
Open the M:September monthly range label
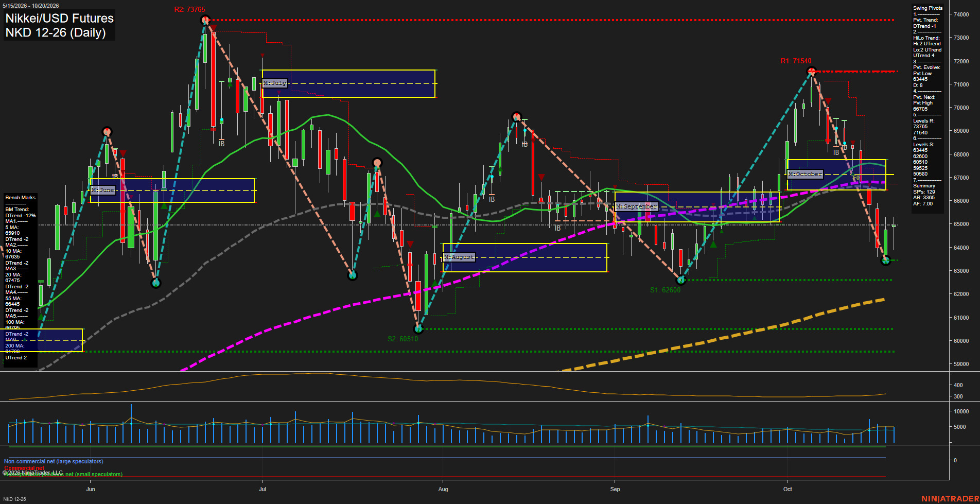tap(637, 206)
